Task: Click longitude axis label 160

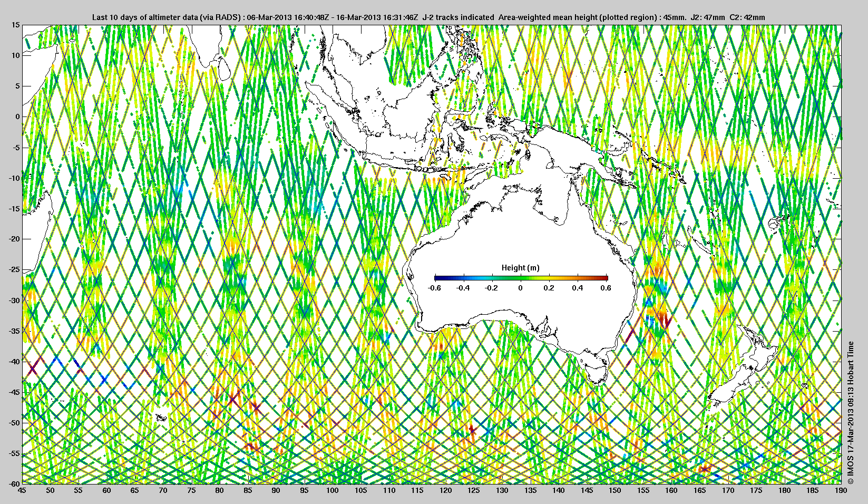Action: [x=671, y=491]
